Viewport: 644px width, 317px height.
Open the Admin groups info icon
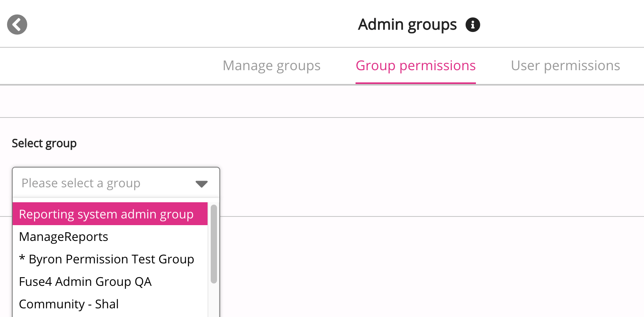(472, 25)
